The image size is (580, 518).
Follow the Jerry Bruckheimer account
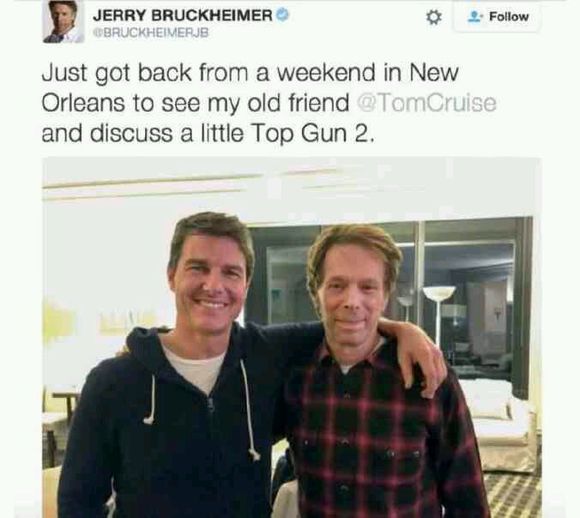[497, 17]
